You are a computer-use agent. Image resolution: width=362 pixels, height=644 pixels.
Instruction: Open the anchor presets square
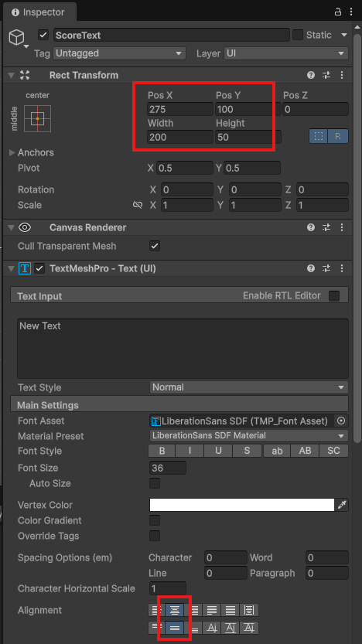(37, 119)
